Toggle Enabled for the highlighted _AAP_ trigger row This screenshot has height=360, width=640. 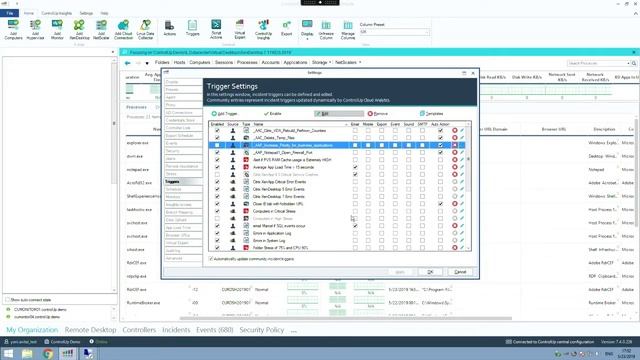click(217, 145)
